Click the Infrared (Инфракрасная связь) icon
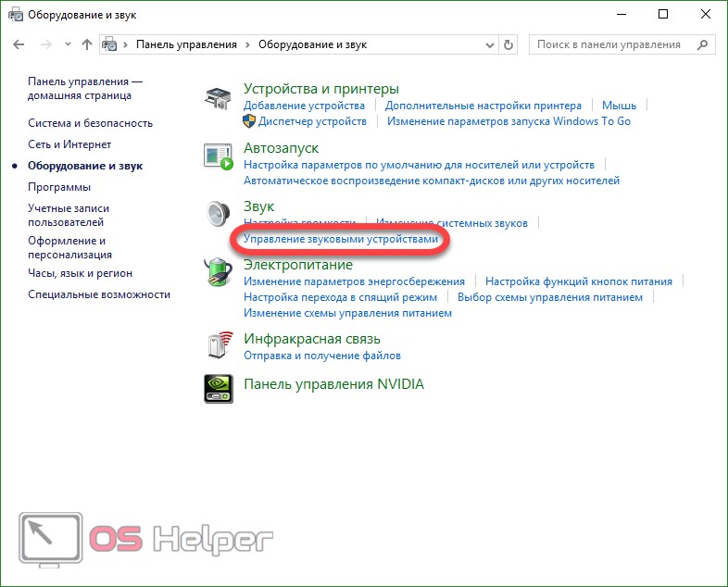 220,344
